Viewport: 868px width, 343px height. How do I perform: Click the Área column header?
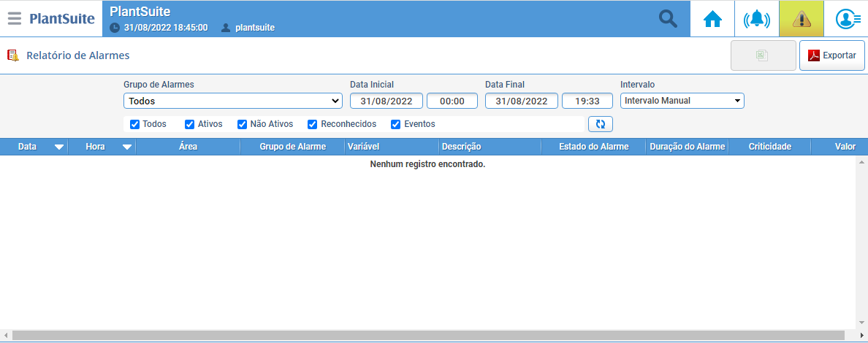[189, 147]
